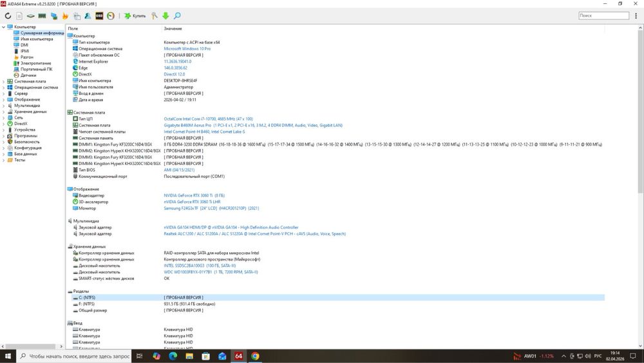This screenshot has width=644, height=363.
Task: Open INTEL SSDSC2BA100G3 disk link
Action: click(x=200, y=266)
